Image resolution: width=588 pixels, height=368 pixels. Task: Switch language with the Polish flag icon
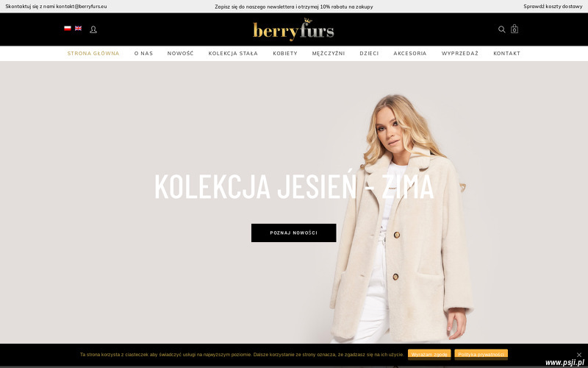point(68,28)
